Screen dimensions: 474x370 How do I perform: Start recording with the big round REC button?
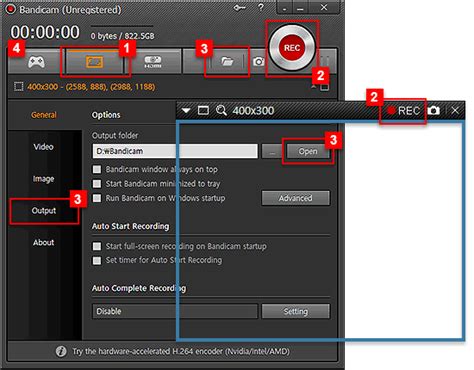(x=292, y=48)
